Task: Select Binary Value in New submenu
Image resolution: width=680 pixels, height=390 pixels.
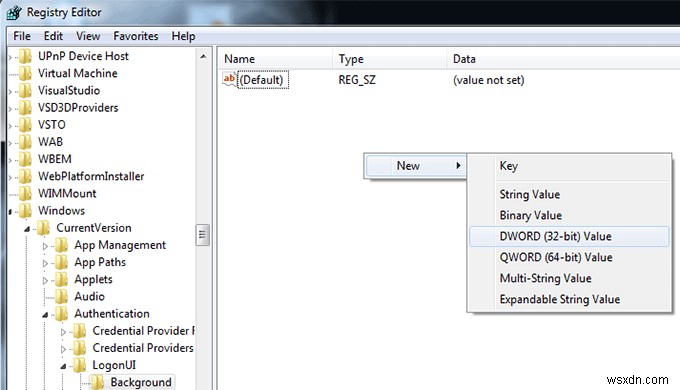Action: [569, 215]
